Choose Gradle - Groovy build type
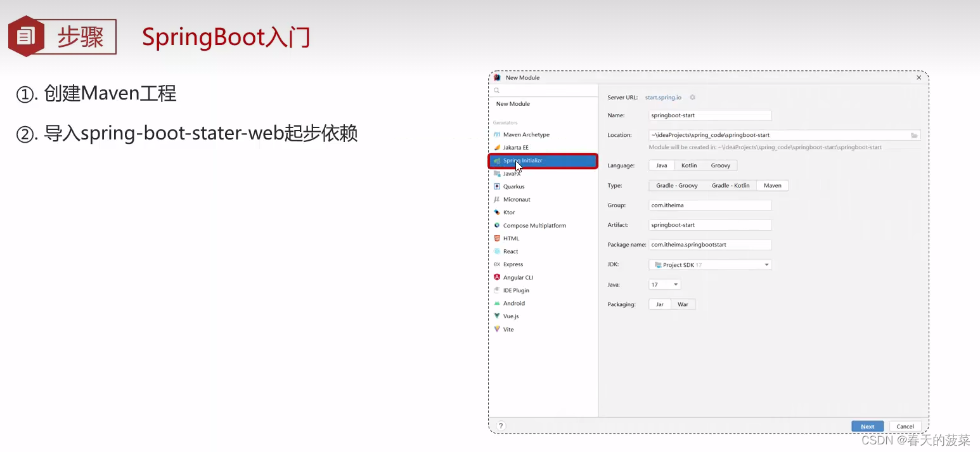Screen dimensions: 980x452 click(677, 186)
